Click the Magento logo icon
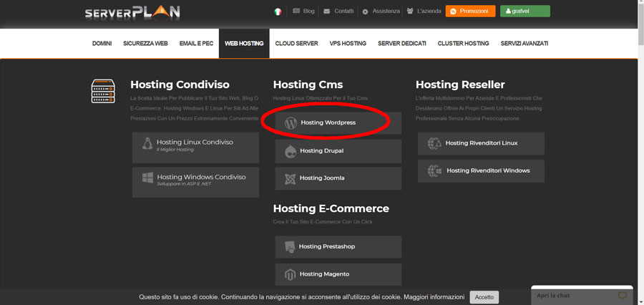The image size is (644, 305). 290,274
